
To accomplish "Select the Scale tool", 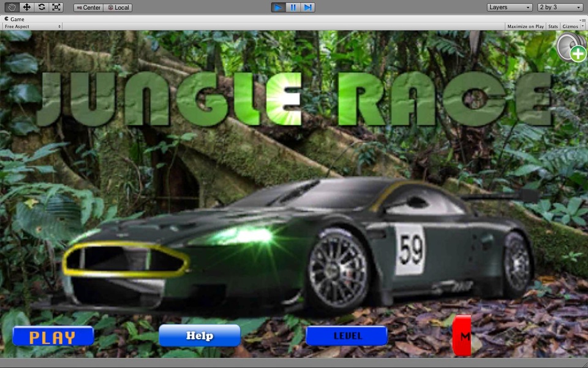I will pyautogui.click(x=56, y=7).
